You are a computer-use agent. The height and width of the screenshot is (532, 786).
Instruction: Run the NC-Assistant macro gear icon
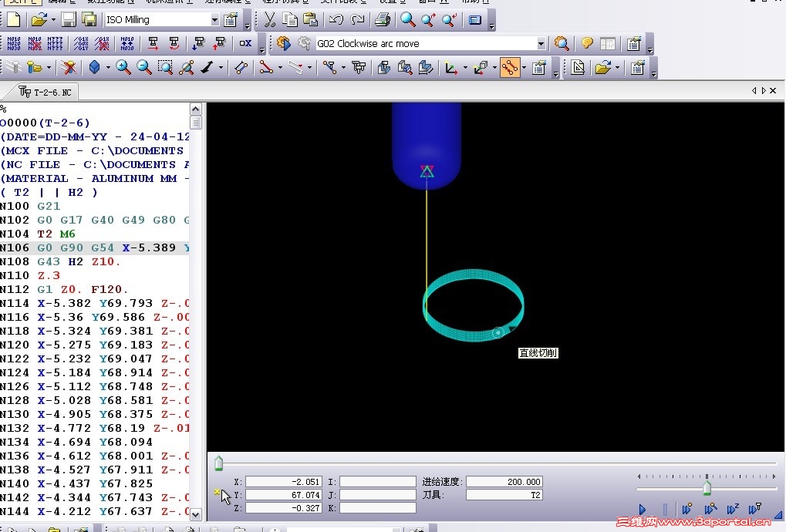pyautogui.click(x=284, y=44)
